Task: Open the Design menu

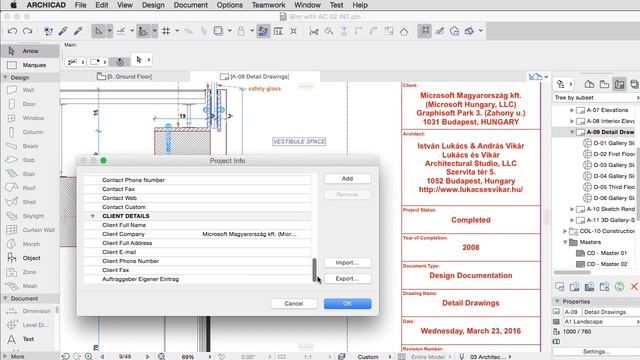Action: [x=153, y=5]
